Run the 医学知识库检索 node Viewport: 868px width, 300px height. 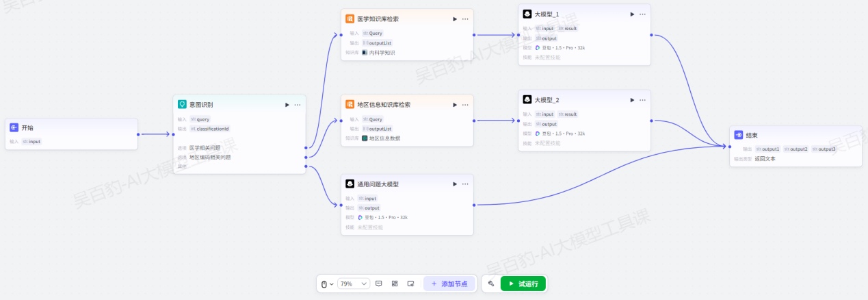(455, 19)
